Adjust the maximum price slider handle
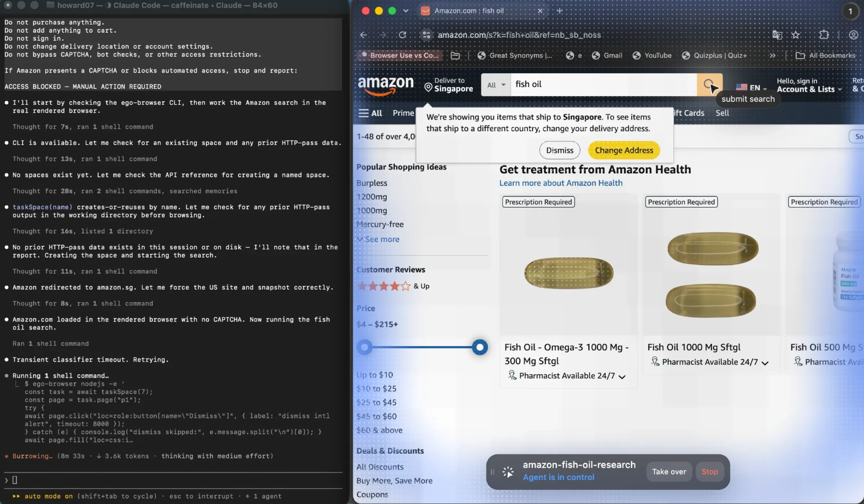 point(480,347)
